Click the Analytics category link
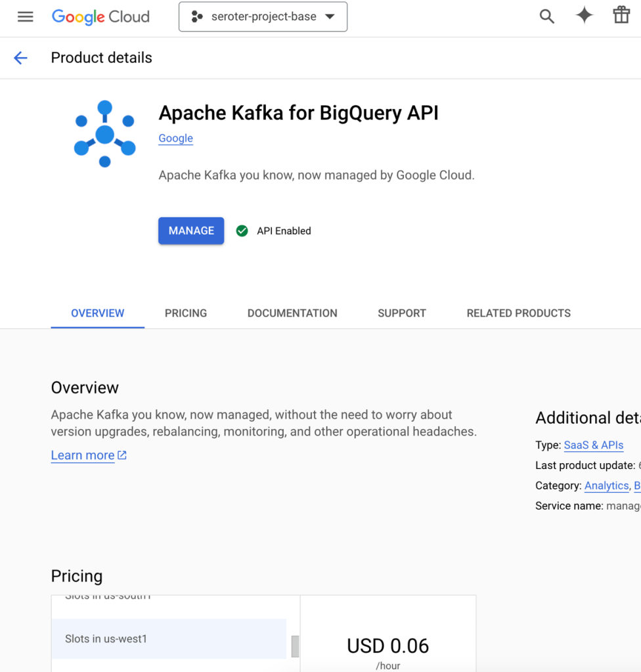641x672 pixels. pos(606,485)
